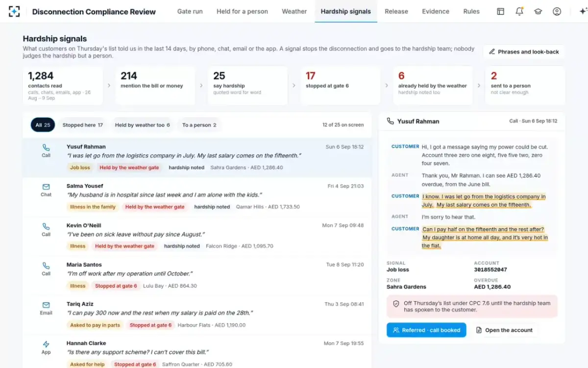588x368 pixels.
Task: Open Held for a person tab
Action: point(242,11)
